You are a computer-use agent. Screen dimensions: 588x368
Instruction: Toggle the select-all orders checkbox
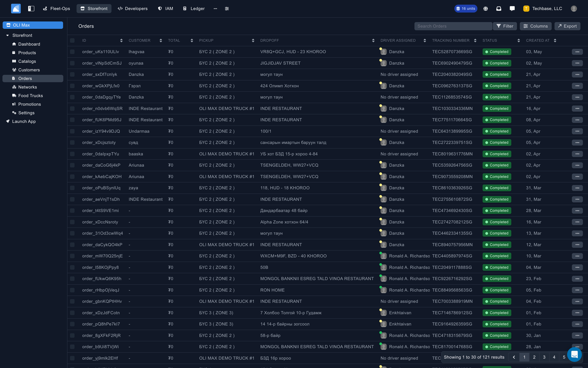[72, 40]
